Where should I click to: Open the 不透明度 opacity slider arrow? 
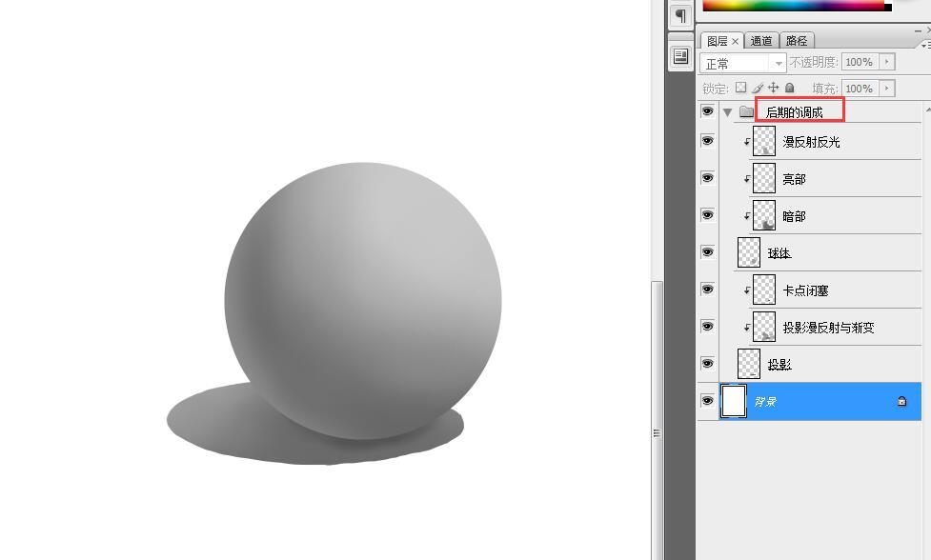pyautogui.click(x=887, y=62)
